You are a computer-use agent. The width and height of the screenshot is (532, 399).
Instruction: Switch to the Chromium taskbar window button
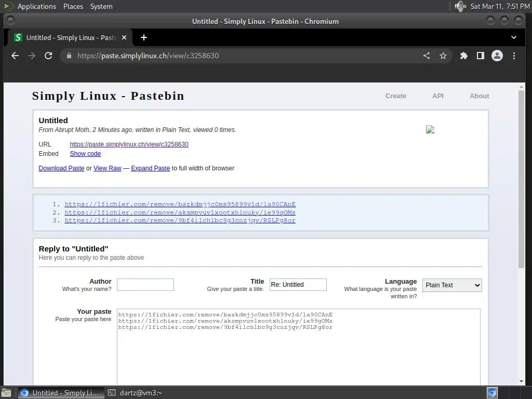[x=60, y=393]
